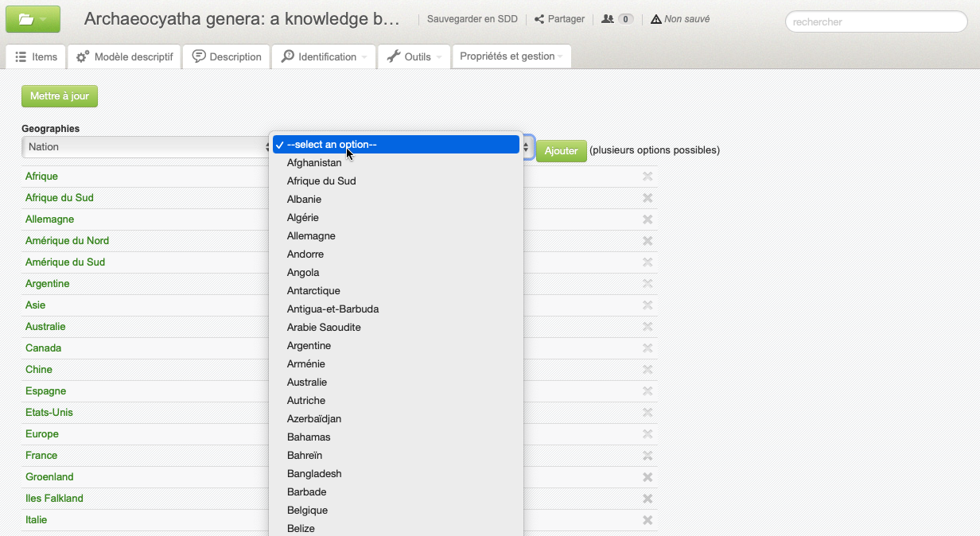Expand the Identification tab menu
980x536 pixels.
click(x=323, y=57)
